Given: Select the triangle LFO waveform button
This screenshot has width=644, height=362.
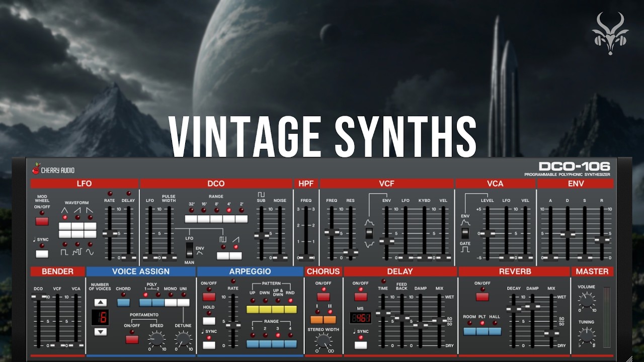Looking at the screenshot, I should (x=65, y=226).
